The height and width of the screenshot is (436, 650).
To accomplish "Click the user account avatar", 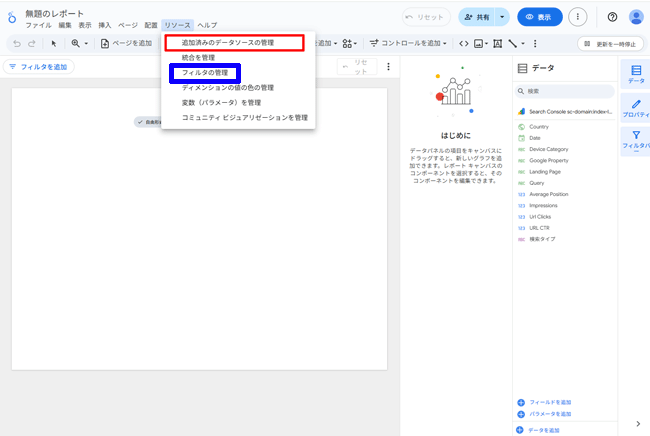I will coord(636,17).
